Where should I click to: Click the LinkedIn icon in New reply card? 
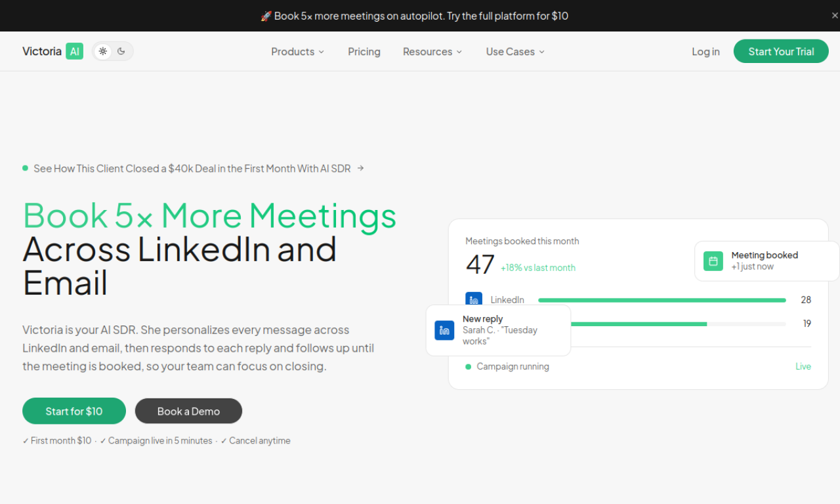(444, 330)
